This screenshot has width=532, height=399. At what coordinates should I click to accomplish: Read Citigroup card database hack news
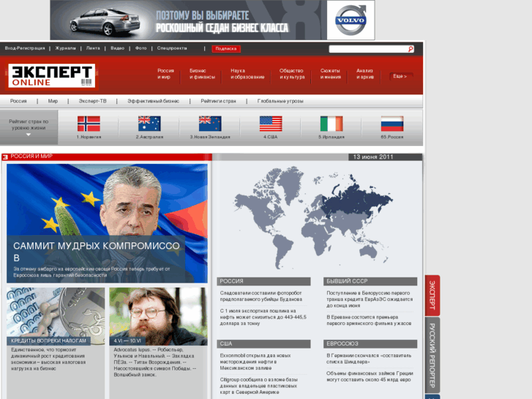[x=258, y=386]
